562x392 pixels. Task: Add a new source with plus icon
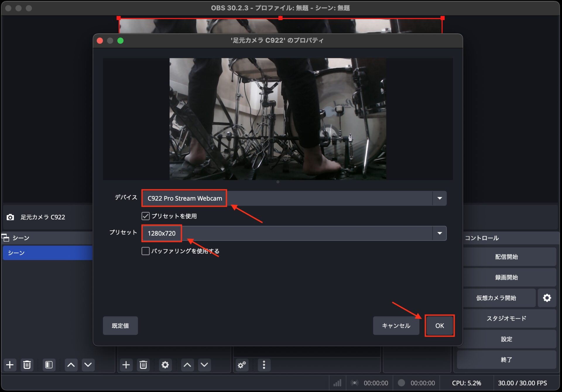point(126,365)
